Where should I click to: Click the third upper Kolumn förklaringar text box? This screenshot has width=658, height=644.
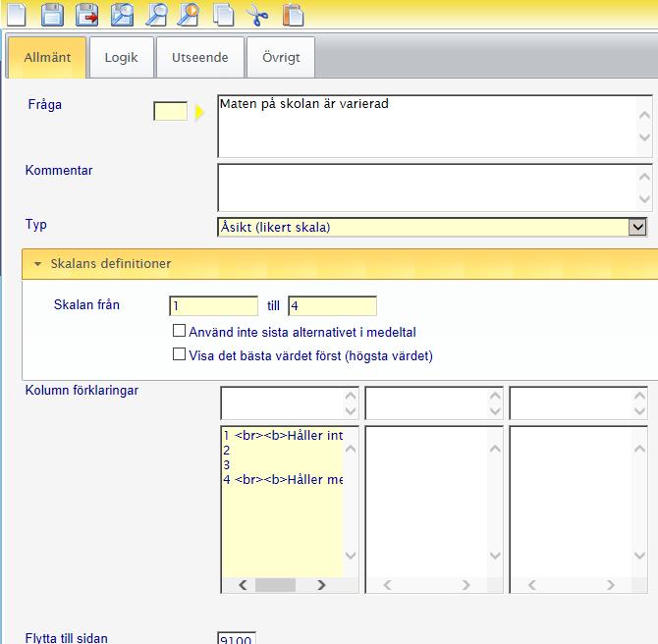pos(578,403)
